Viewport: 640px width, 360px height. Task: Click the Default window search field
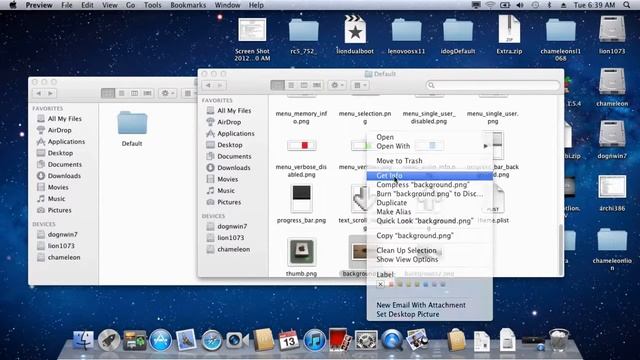(x=493, y=85)
